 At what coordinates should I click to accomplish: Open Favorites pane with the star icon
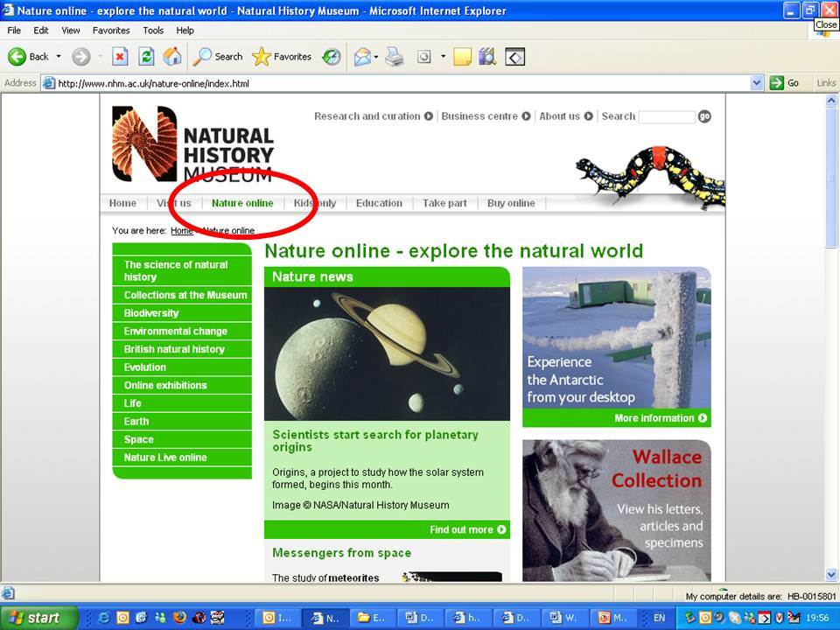[x=282, y=56]
